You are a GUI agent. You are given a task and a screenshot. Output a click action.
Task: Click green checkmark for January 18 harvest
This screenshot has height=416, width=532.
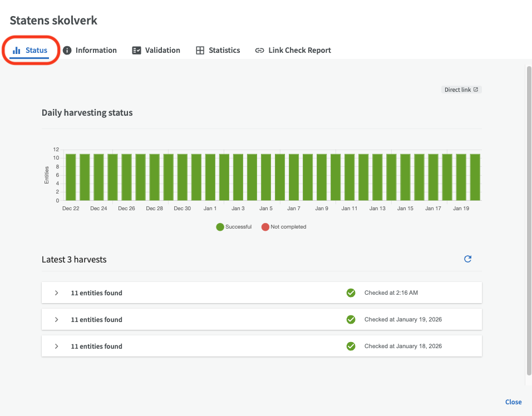351,346
